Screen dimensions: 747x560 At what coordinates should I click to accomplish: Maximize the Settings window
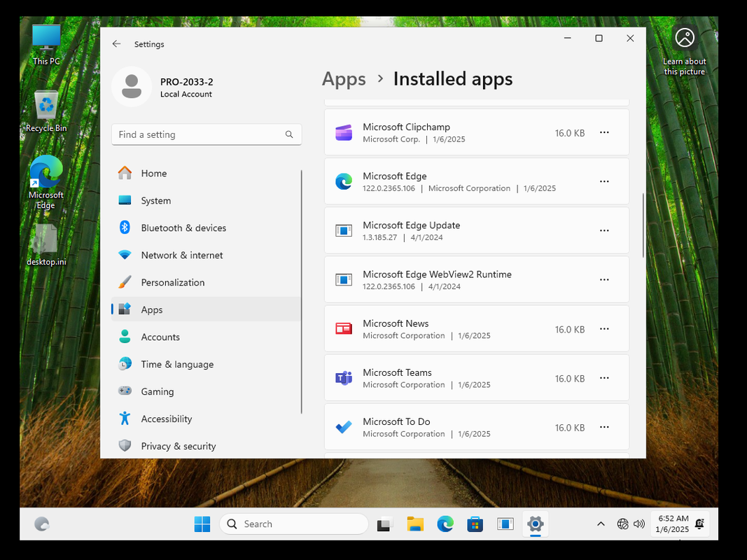coord(599,38)
